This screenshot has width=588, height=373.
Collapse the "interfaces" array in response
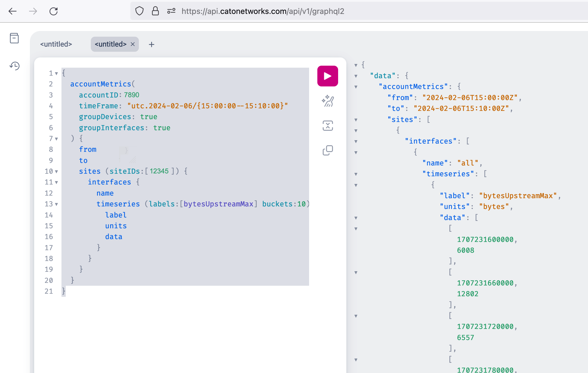(x=356, y=142)
